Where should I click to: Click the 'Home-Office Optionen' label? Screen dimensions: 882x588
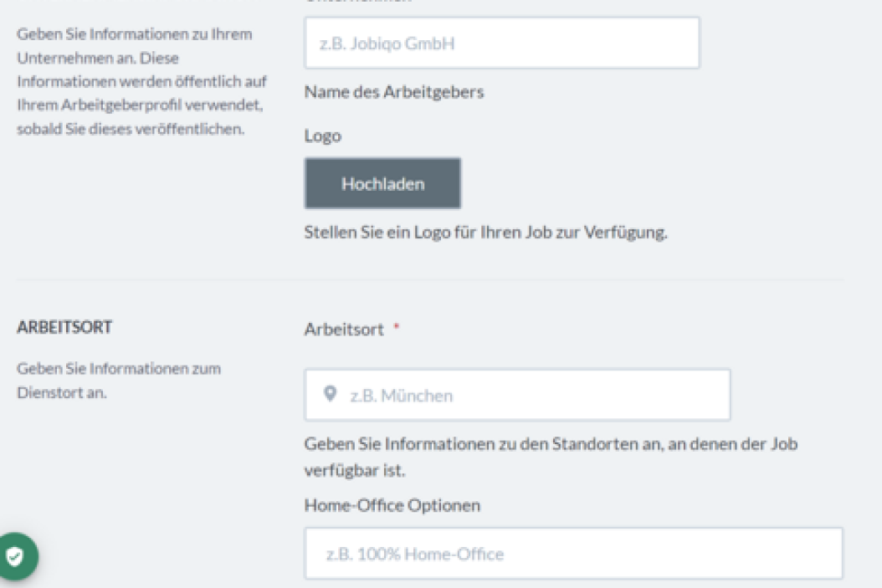pyautogui.click(x=392, y=505)
